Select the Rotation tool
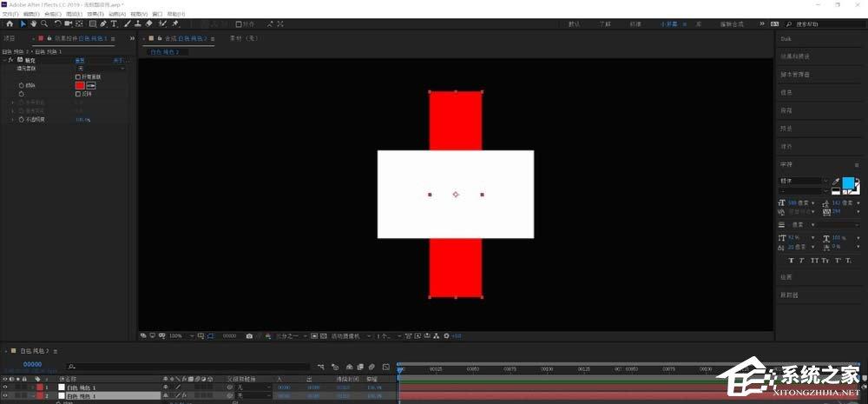The width and height of the screenshot is (868, 404). 57,23
